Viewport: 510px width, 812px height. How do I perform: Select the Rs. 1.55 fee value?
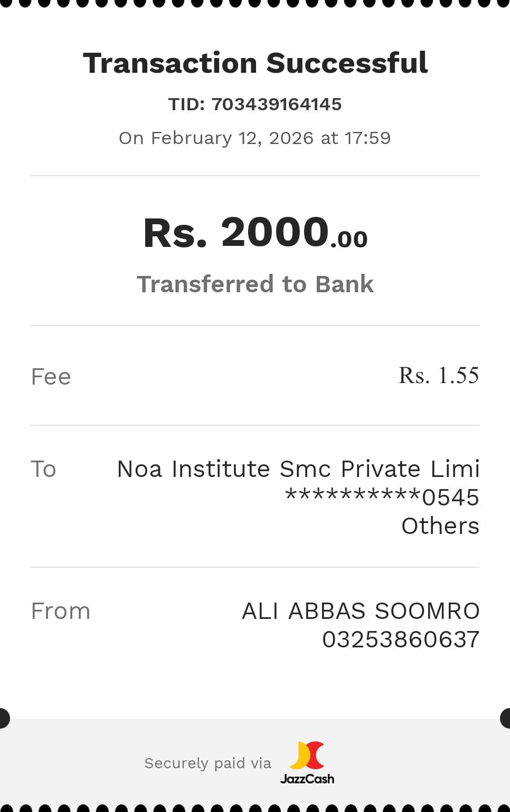[438, 376]
